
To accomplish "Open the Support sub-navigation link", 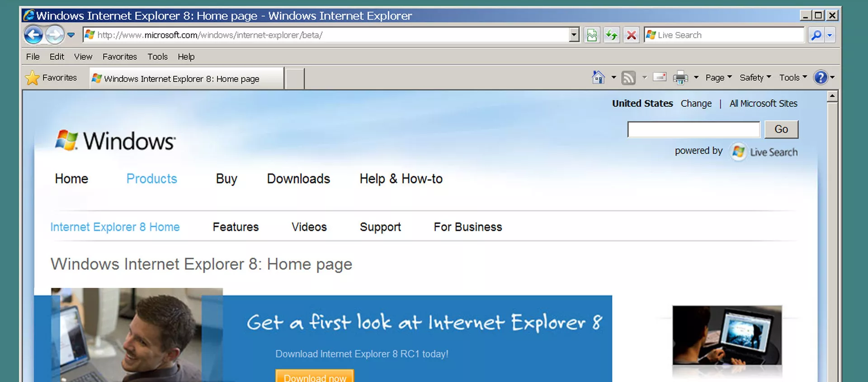I will [x=380, y=227].
